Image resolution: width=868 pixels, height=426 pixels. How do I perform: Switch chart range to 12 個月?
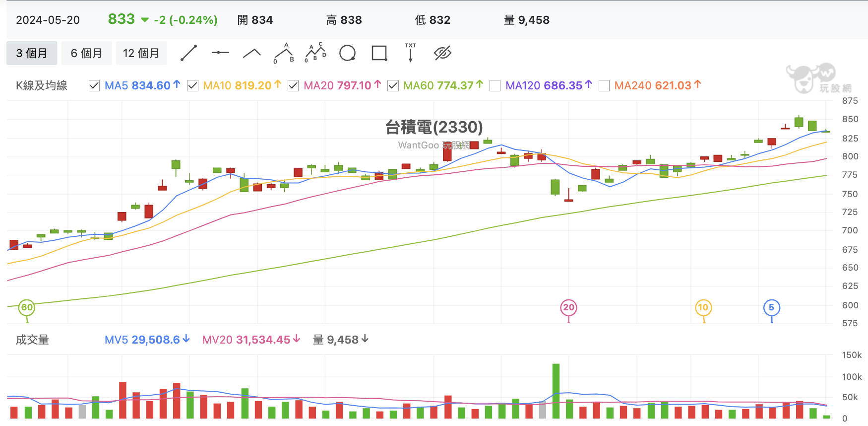pyautogui.click(x=141, y=53)
